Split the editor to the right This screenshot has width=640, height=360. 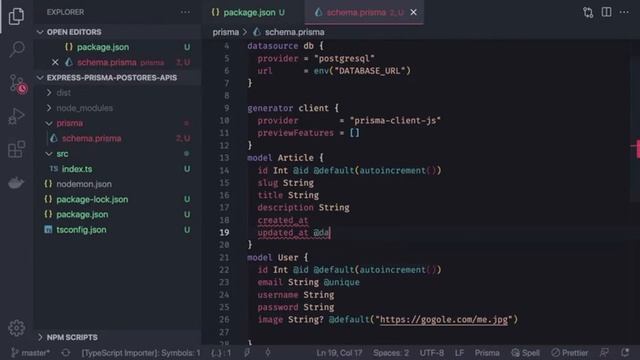(x=607, y=12)
